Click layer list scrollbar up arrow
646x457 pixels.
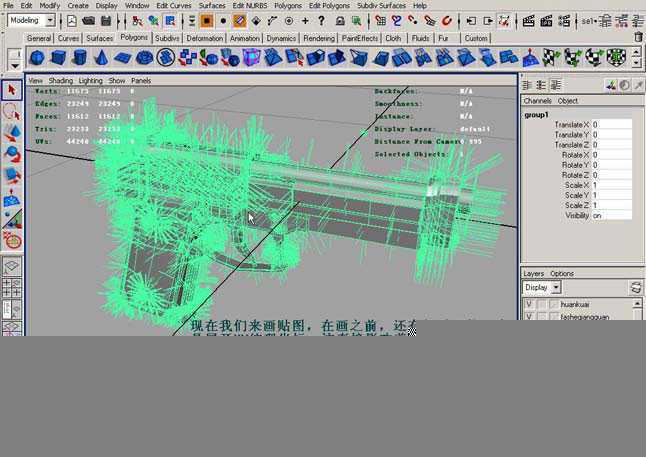tap(637, 304)
